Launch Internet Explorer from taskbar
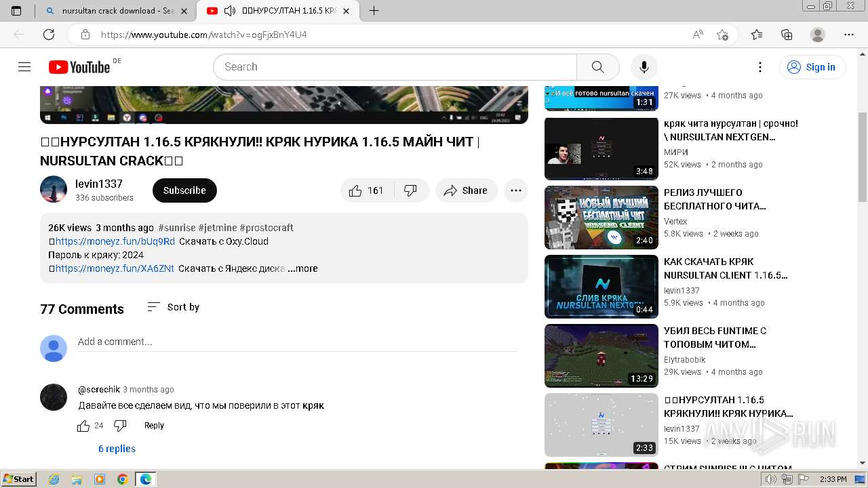The width and height of the screenshot is (868, 488). click(x=54, y=479)
